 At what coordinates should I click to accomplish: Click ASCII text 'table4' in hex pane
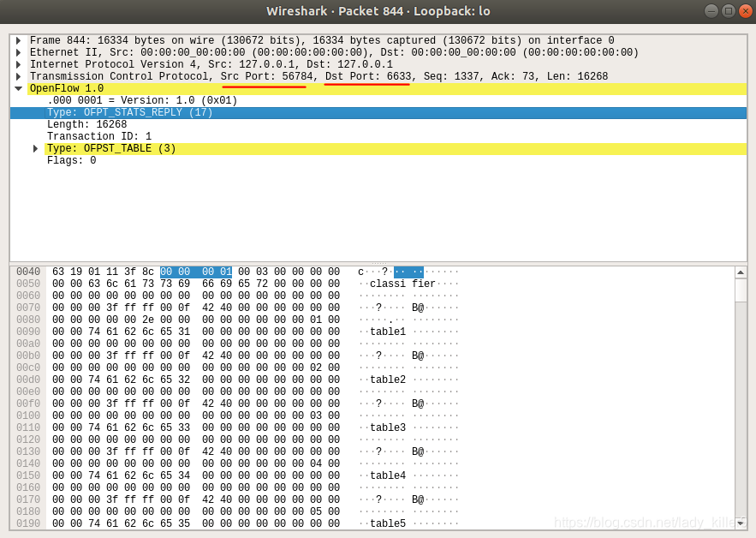coord(388,475)
